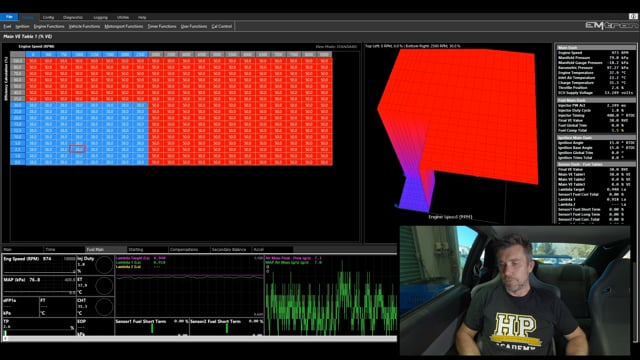Select the Barometric Pressure row
The width and height of the screenshot is (640, 360).
tap(596, 68)
